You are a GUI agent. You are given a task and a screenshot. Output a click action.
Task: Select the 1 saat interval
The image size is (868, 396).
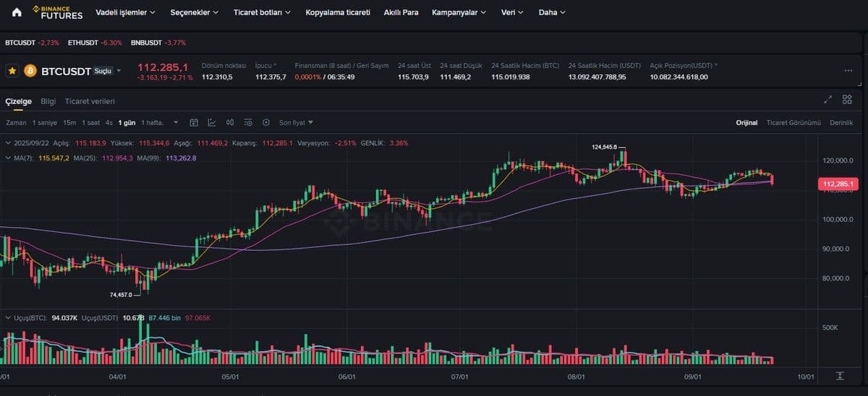tap(90, 123)
